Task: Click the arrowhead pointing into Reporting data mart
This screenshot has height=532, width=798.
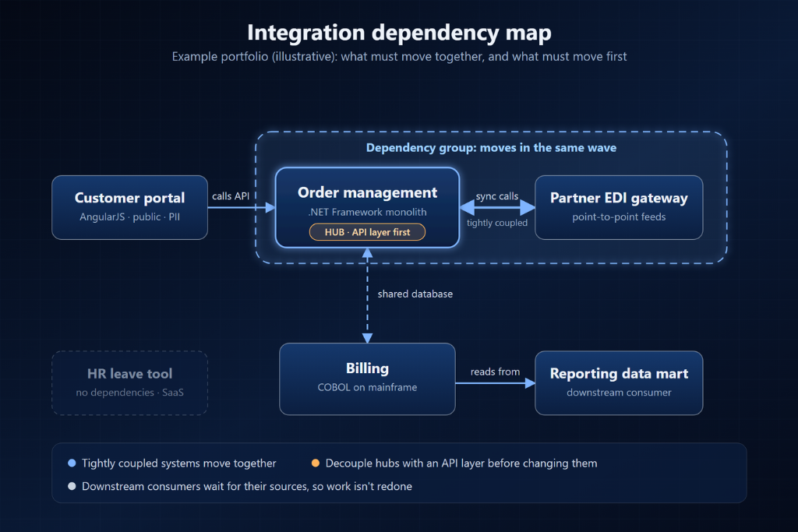Action: 530,383
